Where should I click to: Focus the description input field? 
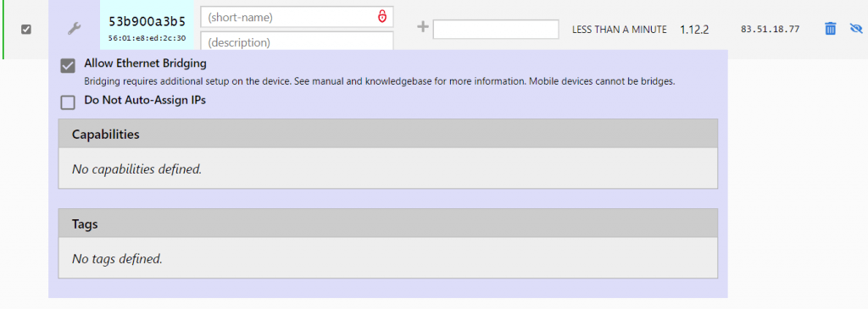pos(297,41)
